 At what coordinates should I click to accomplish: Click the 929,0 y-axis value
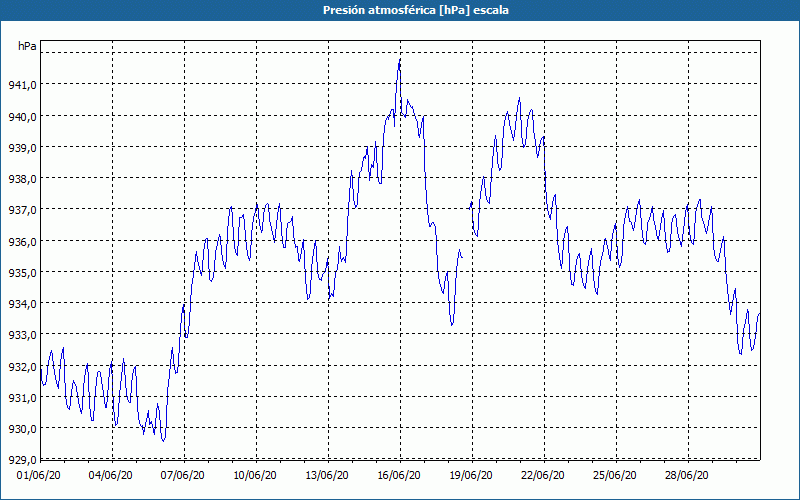[22, 460]
